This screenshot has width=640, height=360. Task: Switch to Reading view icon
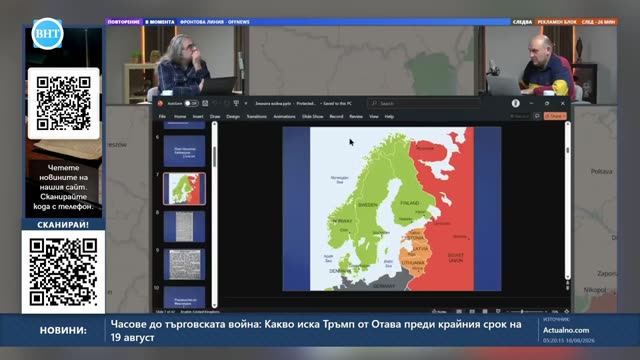485,311
